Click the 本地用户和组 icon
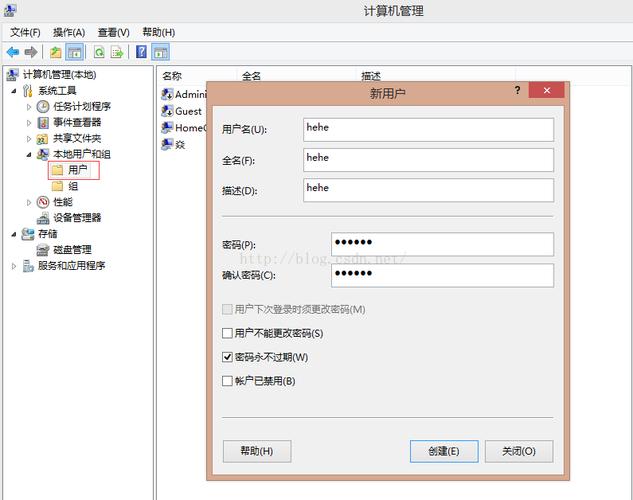633x500 pixels. pos(43,154)
